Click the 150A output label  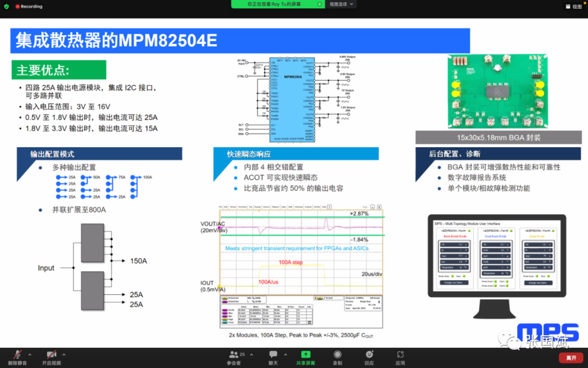coord(138,261)
